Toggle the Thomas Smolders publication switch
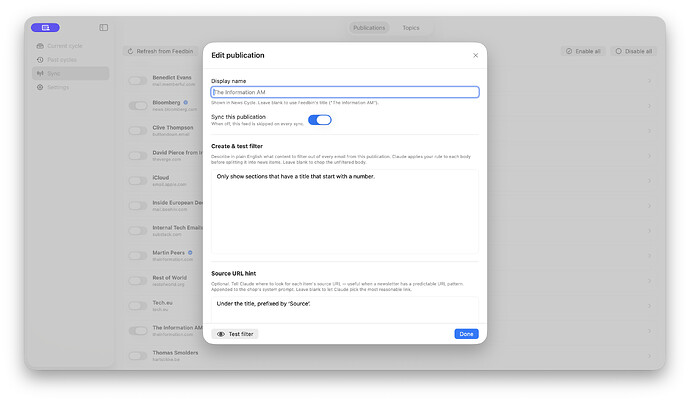Screen dimensions: 690x401 [138, 356]
